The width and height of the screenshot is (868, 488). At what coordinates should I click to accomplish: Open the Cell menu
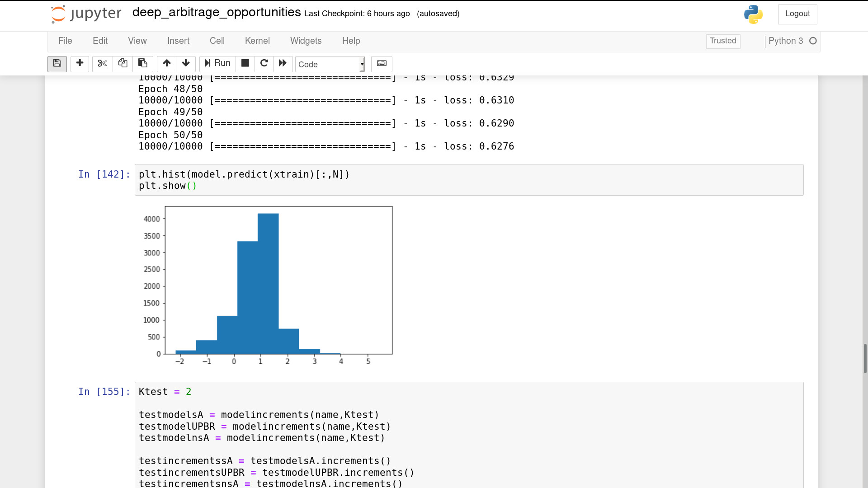point(217,41)
